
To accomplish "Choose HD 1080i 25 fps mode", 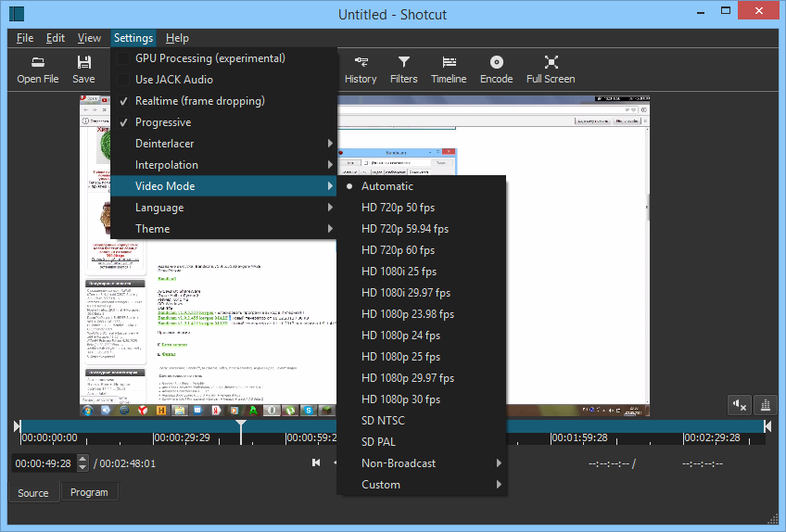I will (422, 272).
